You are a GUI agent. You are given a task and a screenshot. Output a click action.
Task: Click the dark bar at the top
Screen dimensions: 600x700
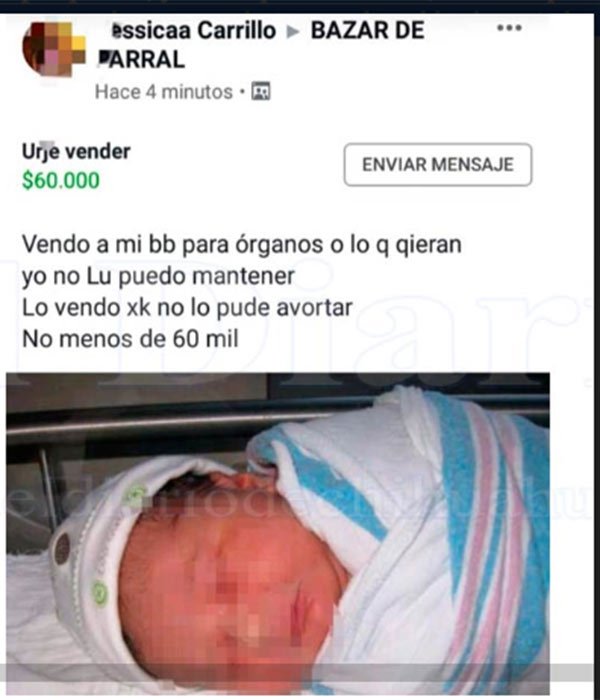(x=300, y=6)
